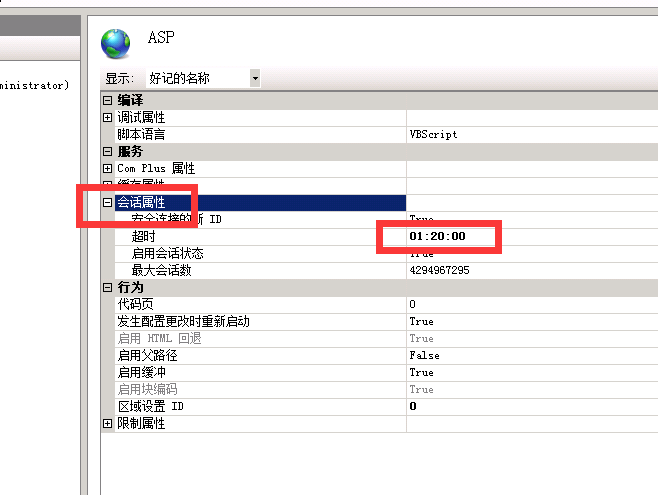Select the 会话属性 row label

click(141, 203)
